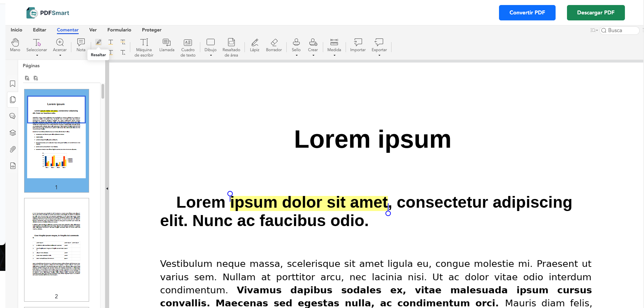Insert a Cuadro de texto text box

(188, 47)
